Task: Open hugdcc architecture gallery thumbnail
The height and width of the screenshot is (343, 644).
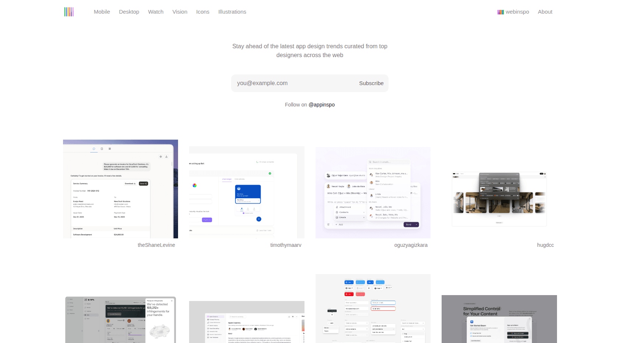Action: click(x=499, y=199)
